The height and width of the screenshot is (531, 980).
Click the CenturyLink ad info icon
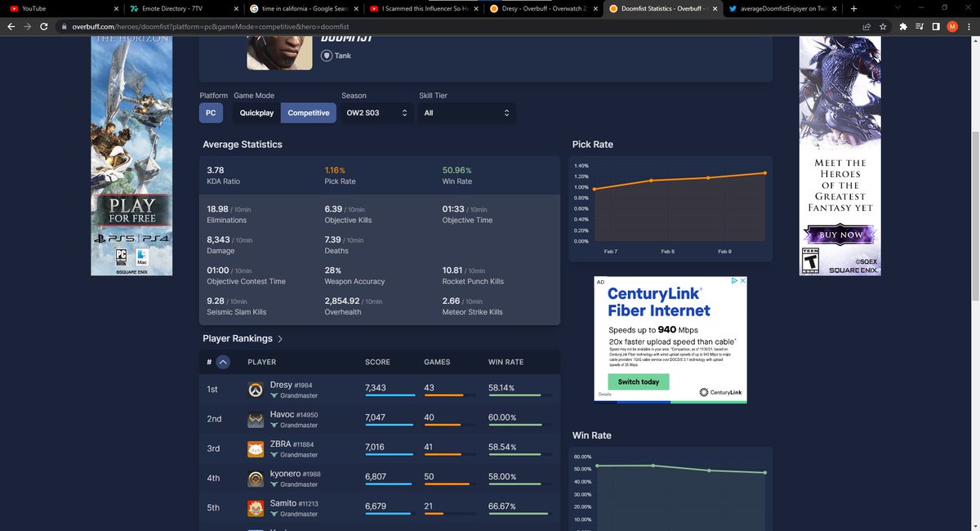click(734, 281)
